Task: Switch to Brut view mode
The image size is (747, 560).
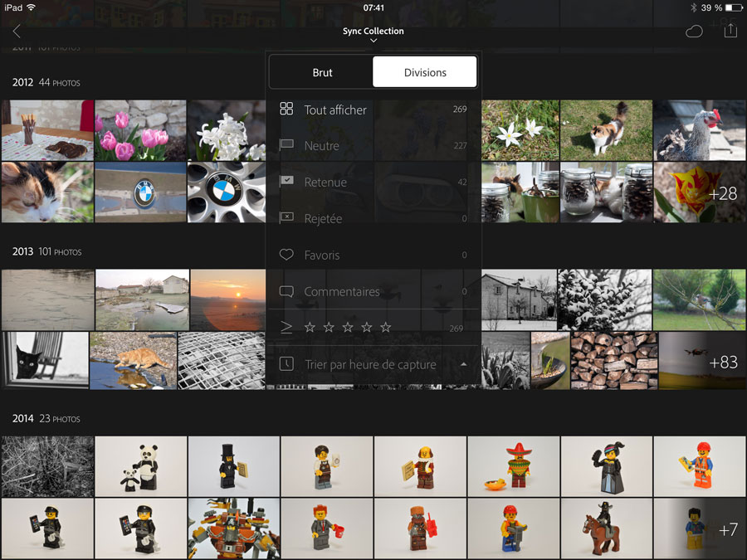Action: pos(321,72)
